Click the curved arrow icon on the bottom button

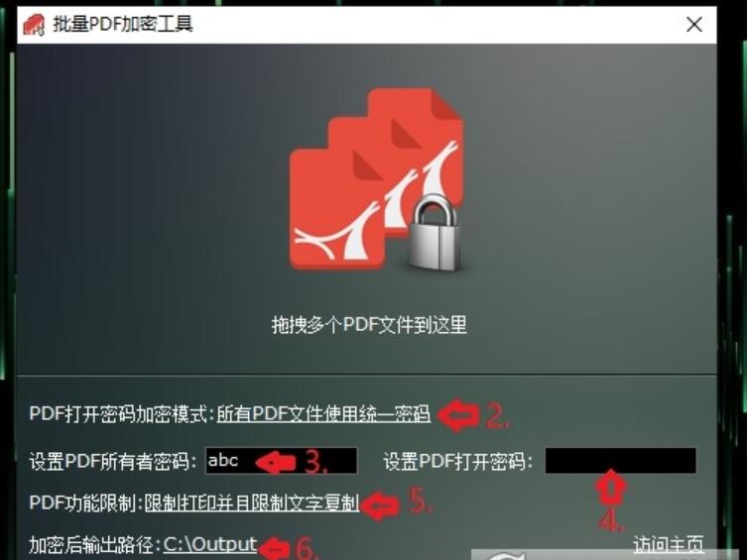pos(506,555)
